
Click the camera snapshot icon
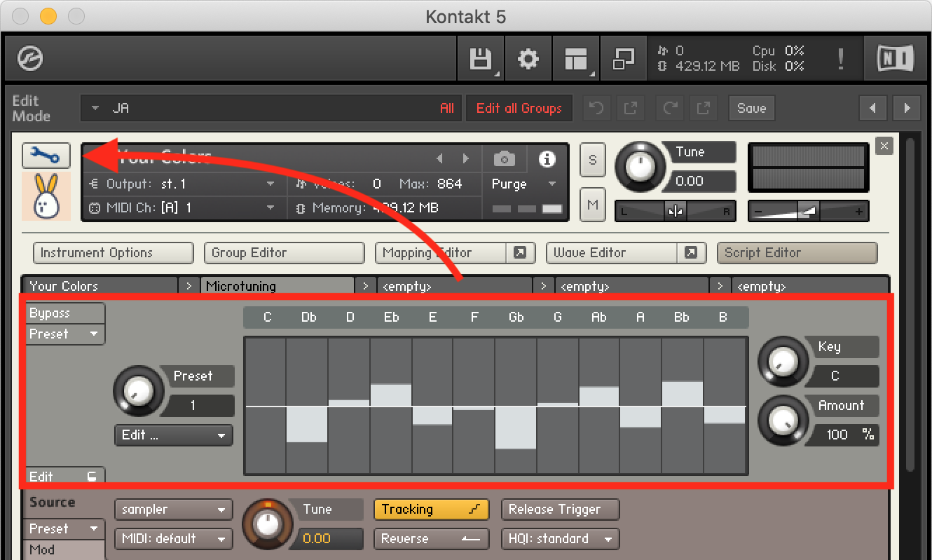click(x=504, y=159)
